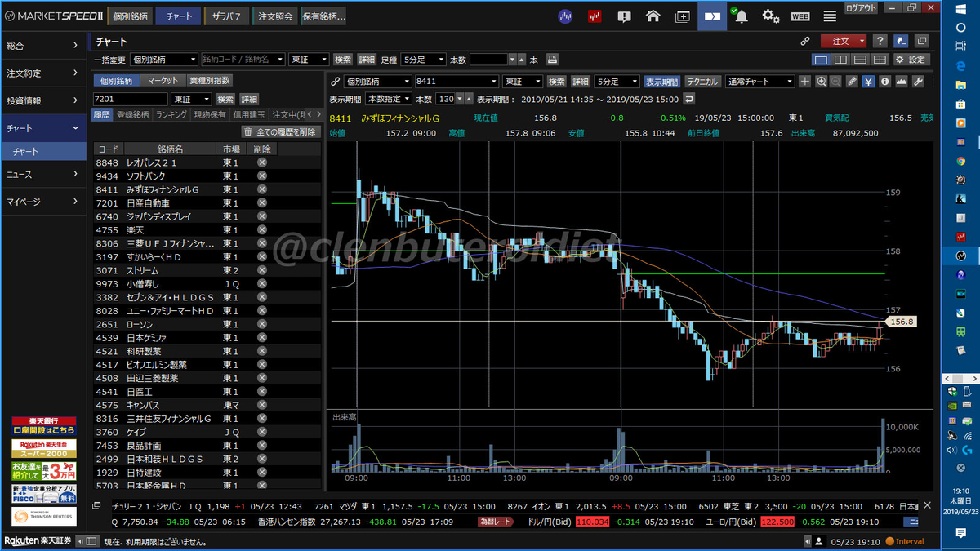The height and width of the screenshot is (551, 980).
Task: Open the wrench chart settings icon
Action: 918,81
